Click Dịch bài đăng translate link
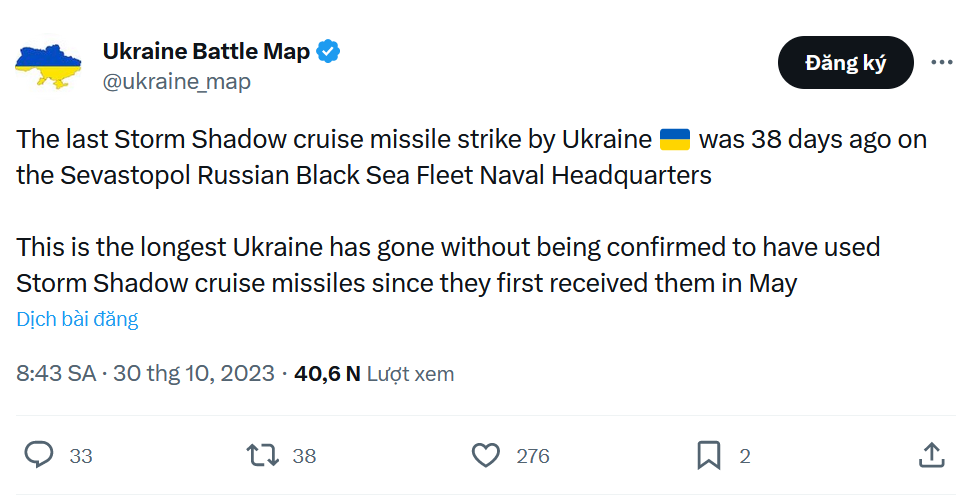The height and width of the screenshot is (504, 970). tap(77, 319)
